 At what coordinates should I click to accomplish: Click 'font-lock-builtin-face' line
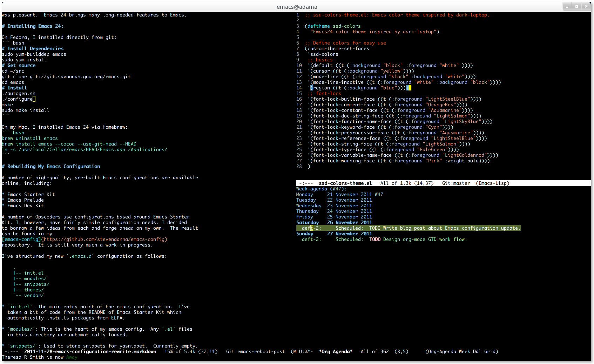coord(394,99)
